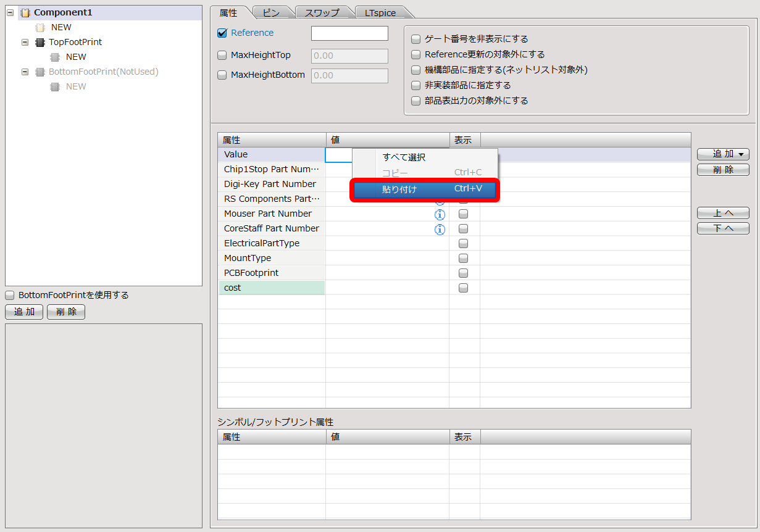Collapse the TopFootPrint tree node

[x=25, y=42]
